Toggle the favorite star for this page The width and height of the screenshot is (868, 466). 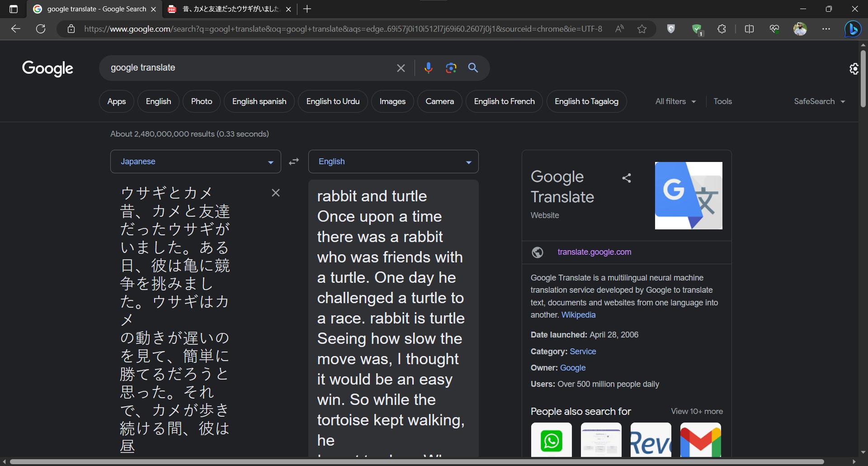tap(642, 29)
